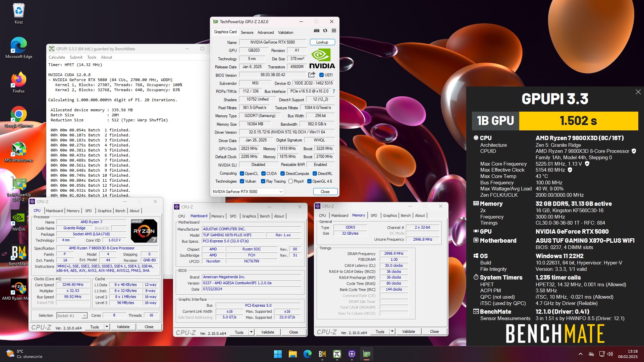
Task: Expand the Tools dropdown arrow in CPU-Z Mainboard window
Action: pyautogui.click(x=251, y=332)
